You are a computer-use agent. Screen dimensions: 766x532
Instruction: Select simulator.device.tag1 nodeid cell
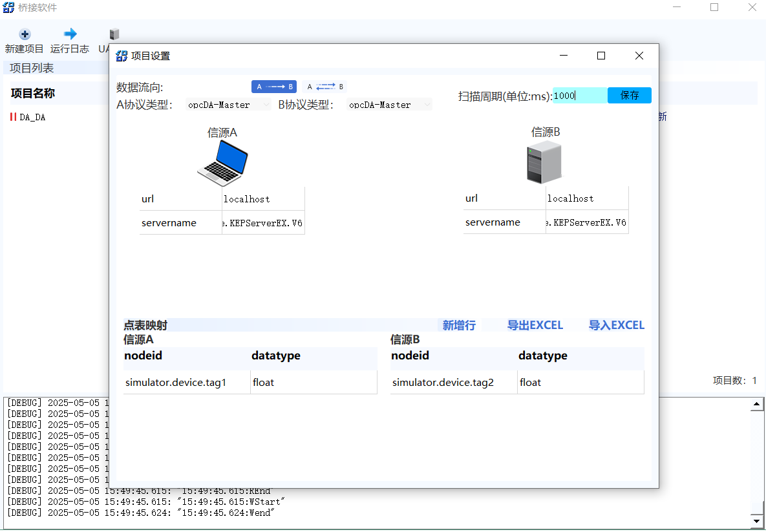pyautogui.click(x=187, y=382)
